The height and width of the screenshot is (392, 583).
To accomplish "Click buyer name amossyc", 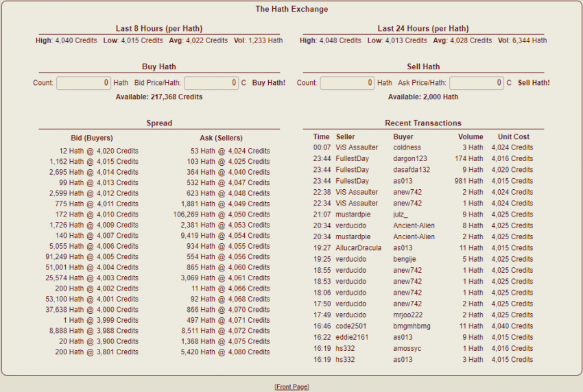I will click(407, 348).
